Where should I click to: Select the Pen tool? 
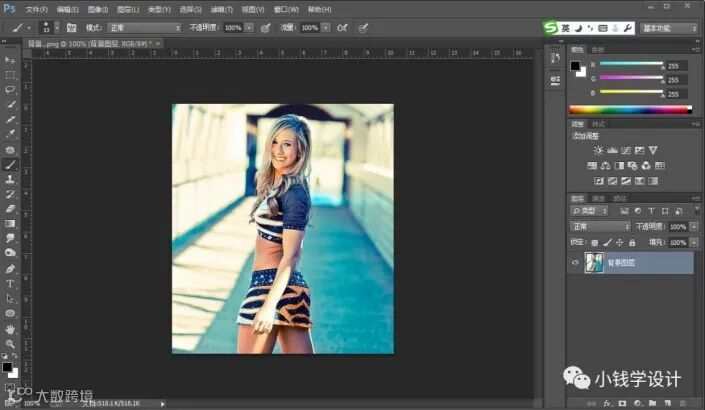coord(10,269)
